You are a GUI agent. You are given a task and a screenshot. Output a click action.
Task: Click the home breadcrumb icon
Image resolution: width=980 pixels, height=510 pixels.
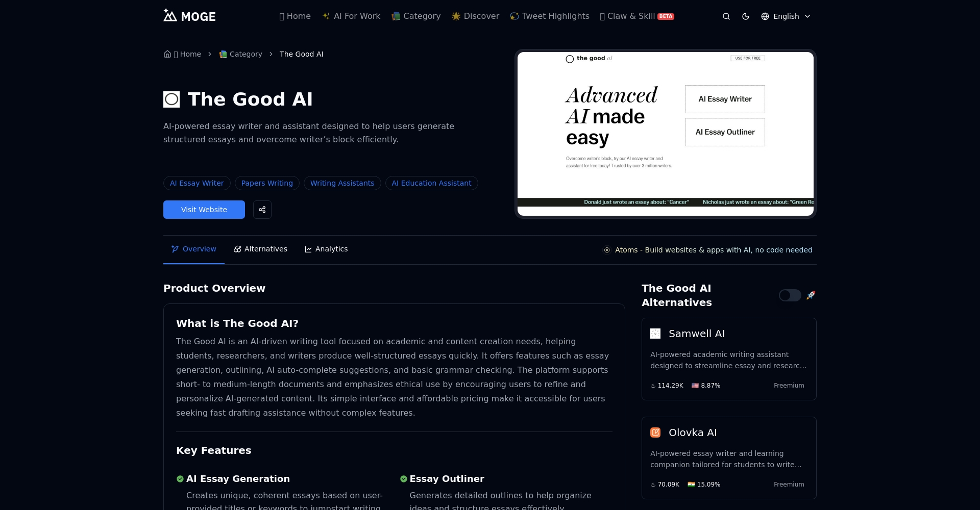(x=167, y=54)
